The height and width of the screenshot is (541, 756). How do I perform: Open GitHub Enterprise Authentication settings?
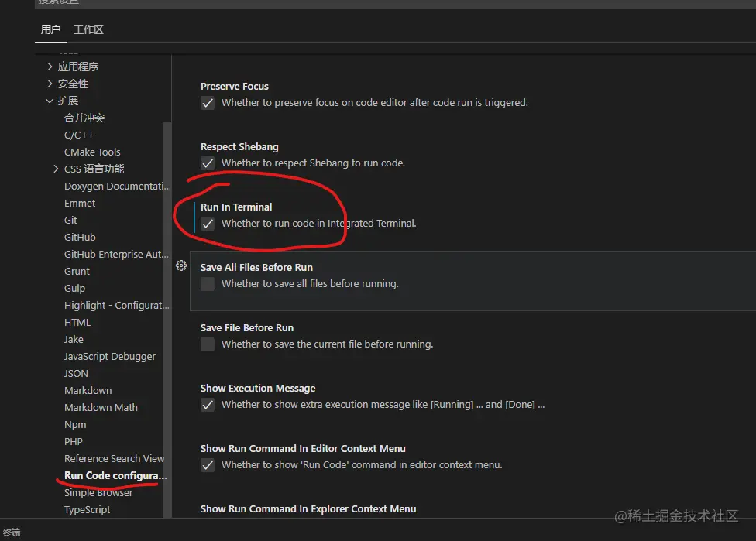click(116, 254)
